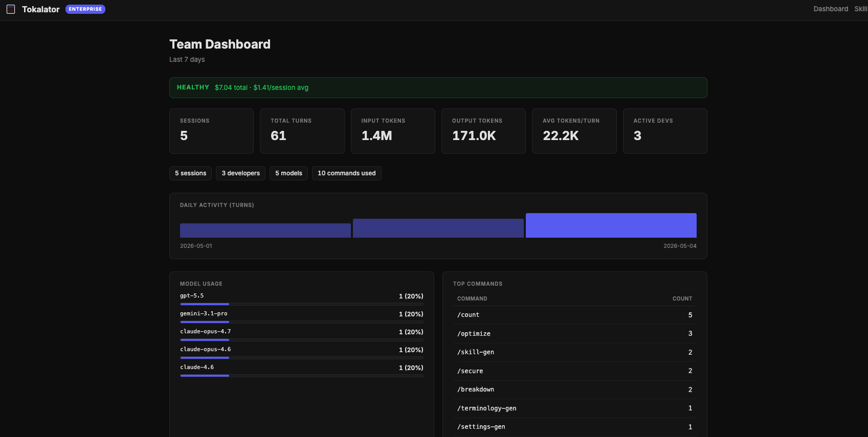Select the Sessions stat card
The height and width of the screenshot is (437, 868).
tap(211, 131)
